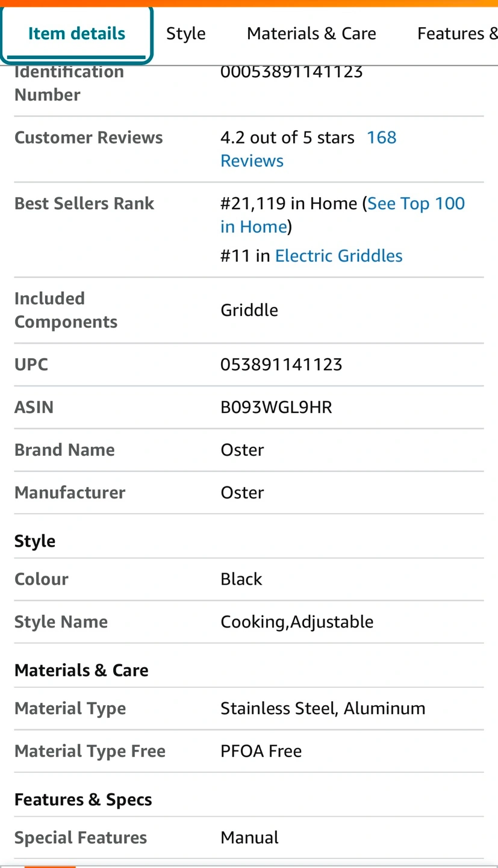Tap the UPC number 053891141123
This screenshot has width=498, height=868.
(281, 364)
